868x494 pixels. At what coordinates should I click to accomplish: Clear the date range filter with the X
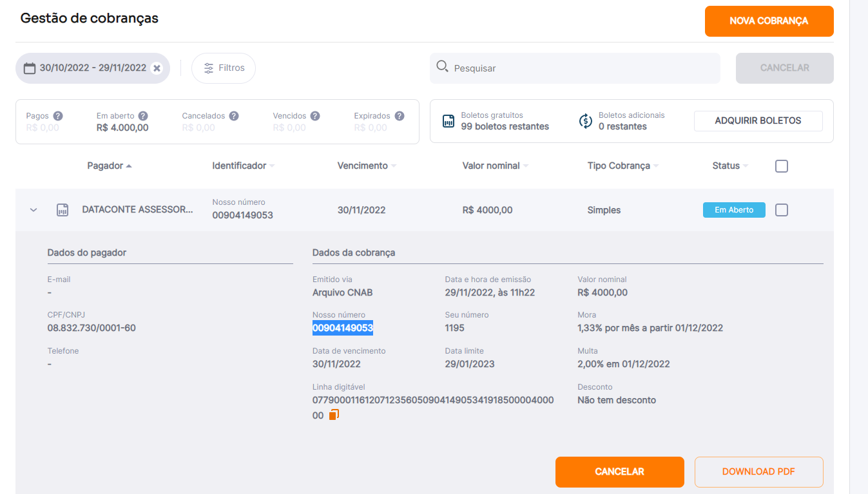[x=157, y=68]
